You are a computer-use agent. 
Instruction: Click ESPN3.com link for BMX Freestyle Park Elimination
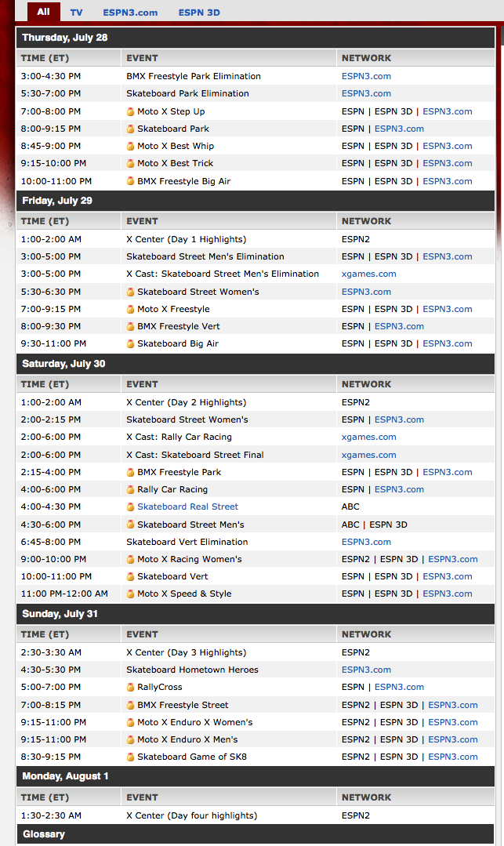(366, 76)
